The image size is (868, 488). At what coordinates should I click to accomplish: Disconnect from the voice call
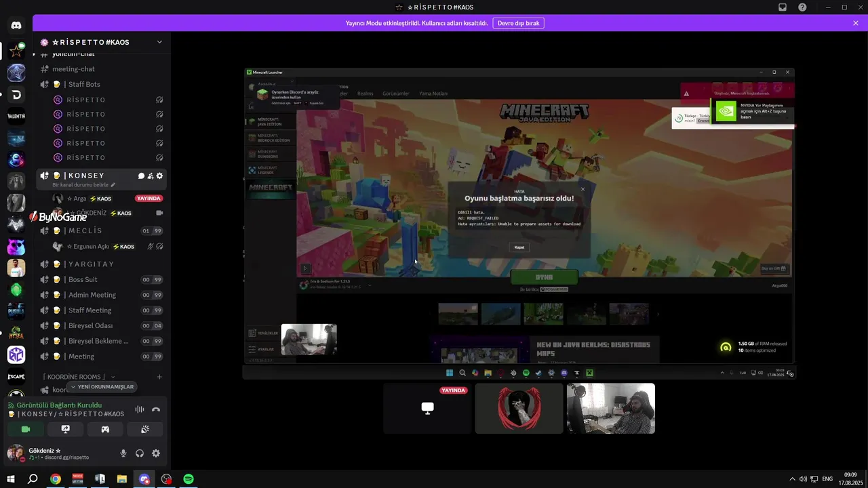156,409
